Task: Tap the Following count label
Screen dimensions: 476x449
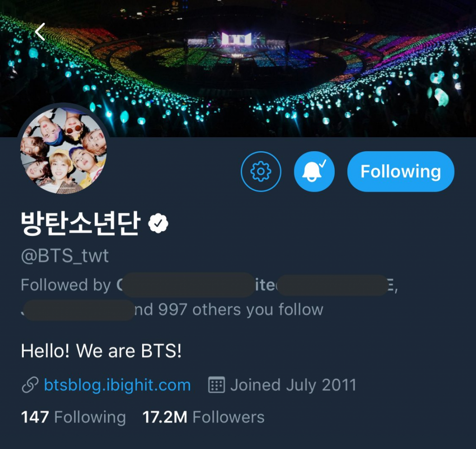Action: pyautogui.click(x=90, y=417)
